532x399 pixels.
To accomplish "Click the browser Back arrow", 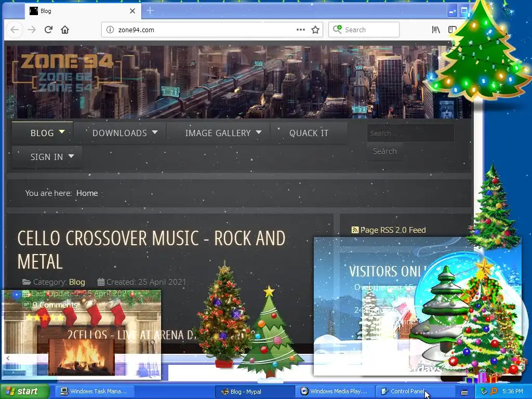I will pos(15,30).
